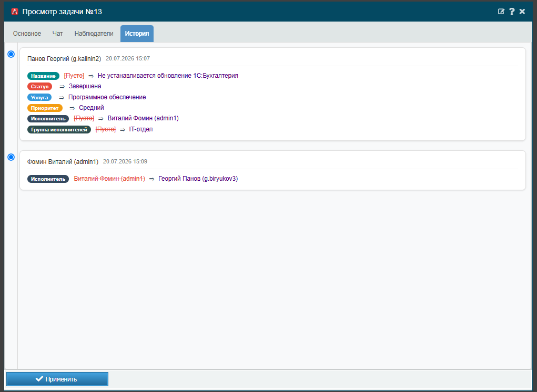The width and height of the screenshot is (537, 392).
Task: Go to the Наблюдатели tab
Action: (x=94, y=34)
